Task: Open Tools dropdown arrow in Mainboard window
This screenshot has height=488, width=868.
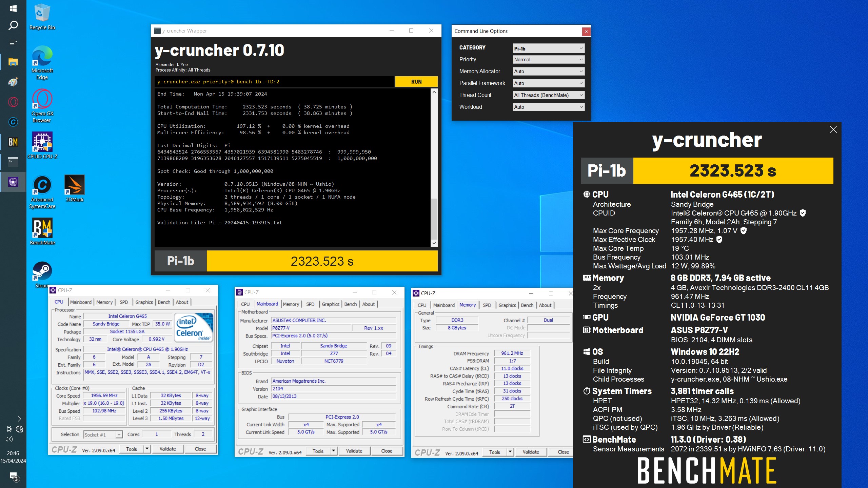Action: click(334, 451)
